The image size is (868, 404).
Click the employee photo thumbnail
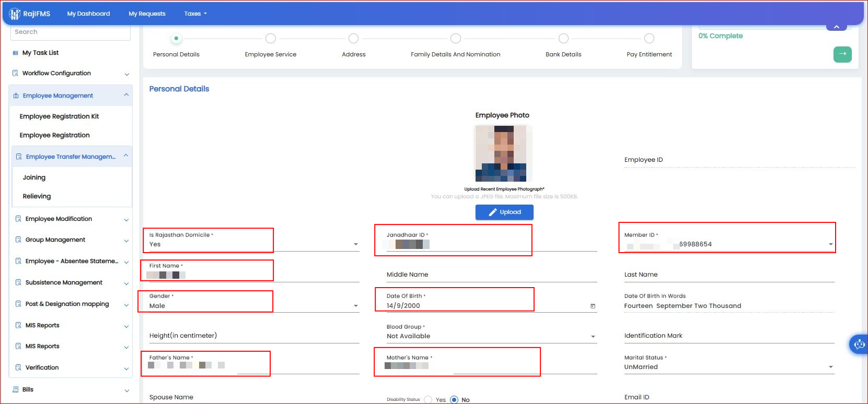[503, 153]
